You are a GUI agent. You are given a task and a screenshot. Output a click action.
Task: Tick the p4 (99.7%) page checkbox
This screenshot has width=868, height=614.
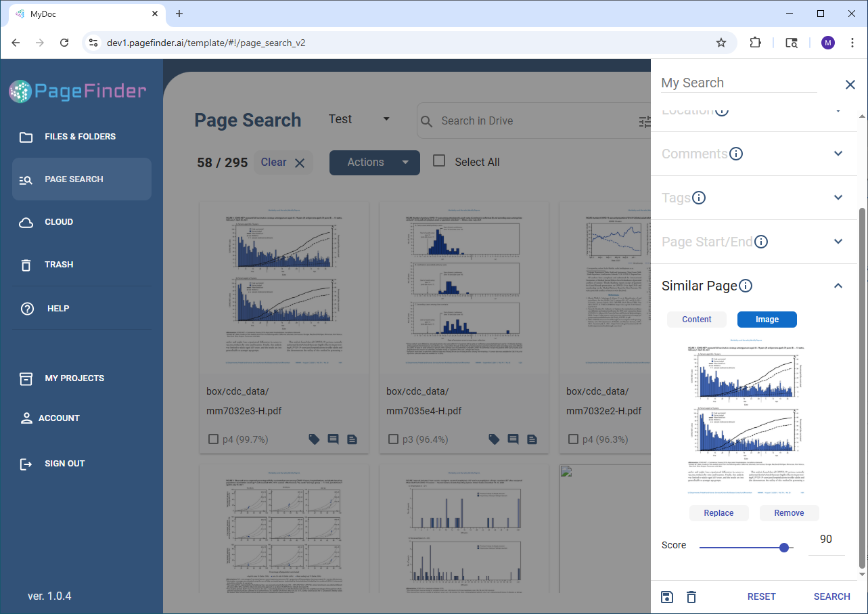click(214, 439)
